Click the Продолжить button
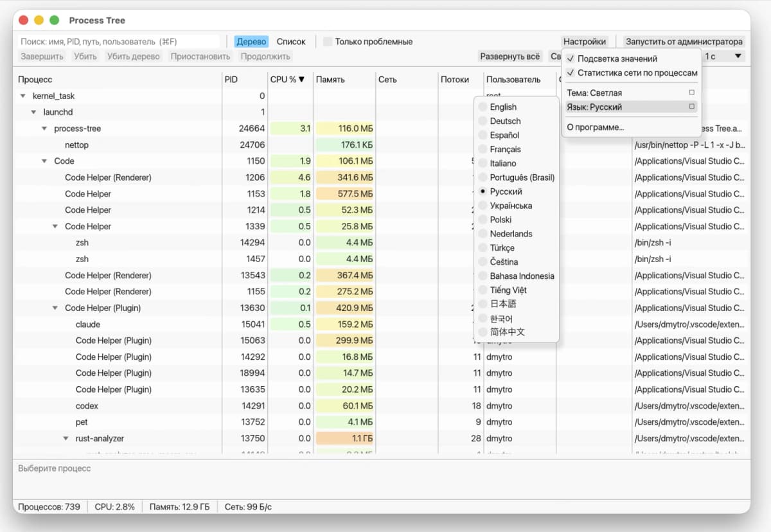The image size is (771, 532). coord(265,57)
